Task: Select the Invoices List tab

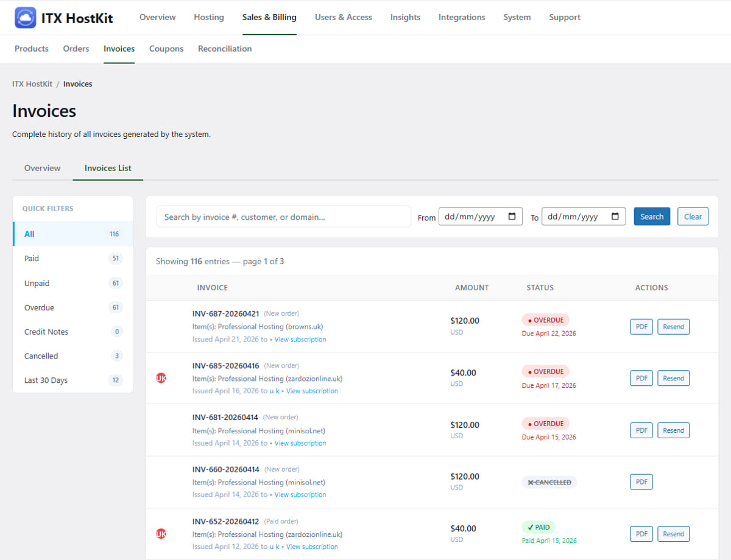Action: tap(108, 168)
